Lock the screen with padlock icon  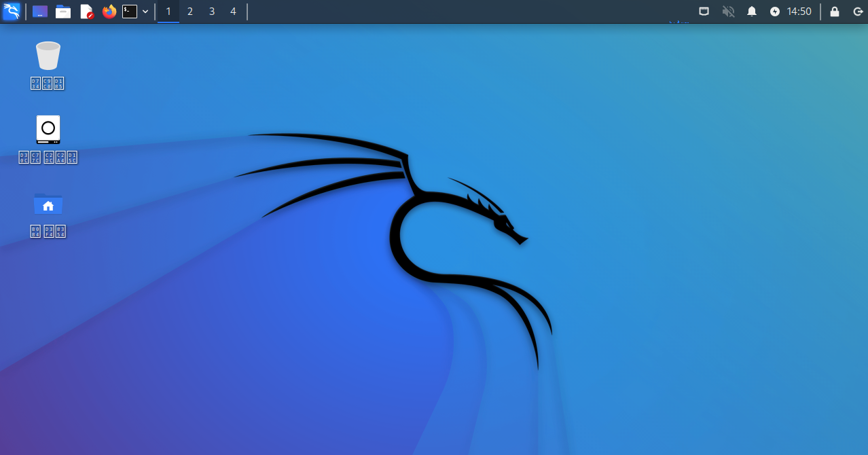[x=835, y=12]
